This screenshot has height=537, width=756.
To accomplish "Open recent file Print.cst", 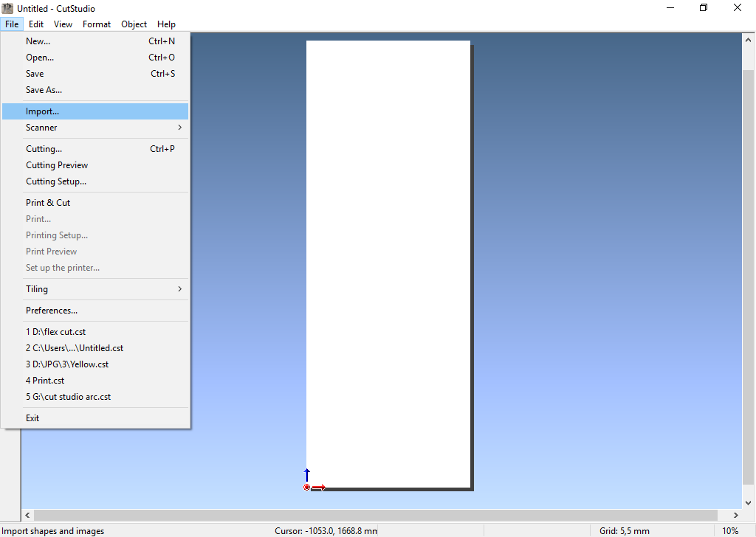I will pyautogui.click(x=95, y=381).
